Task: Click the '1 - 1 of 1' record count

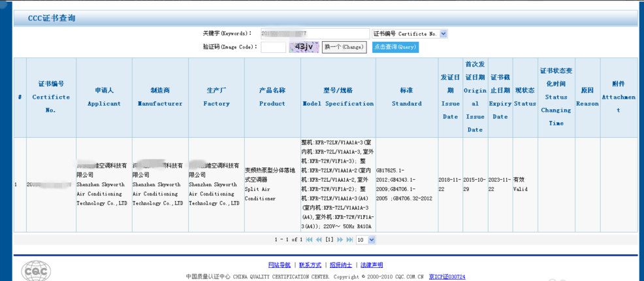Action: point(289,240)
